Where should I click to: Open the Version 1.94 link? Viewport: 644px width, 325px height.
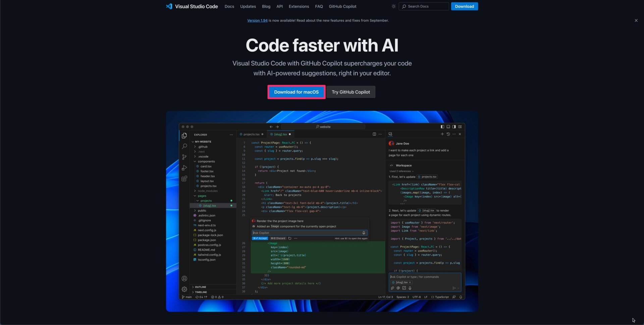(257, 20)
